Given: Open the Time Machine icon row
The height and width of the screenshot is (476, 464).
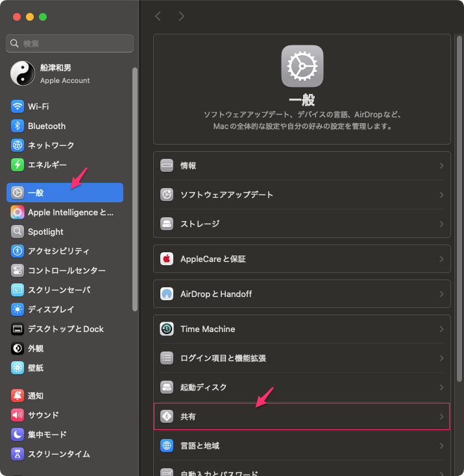Looking at the screenshot, I should [x=167, y=329].
